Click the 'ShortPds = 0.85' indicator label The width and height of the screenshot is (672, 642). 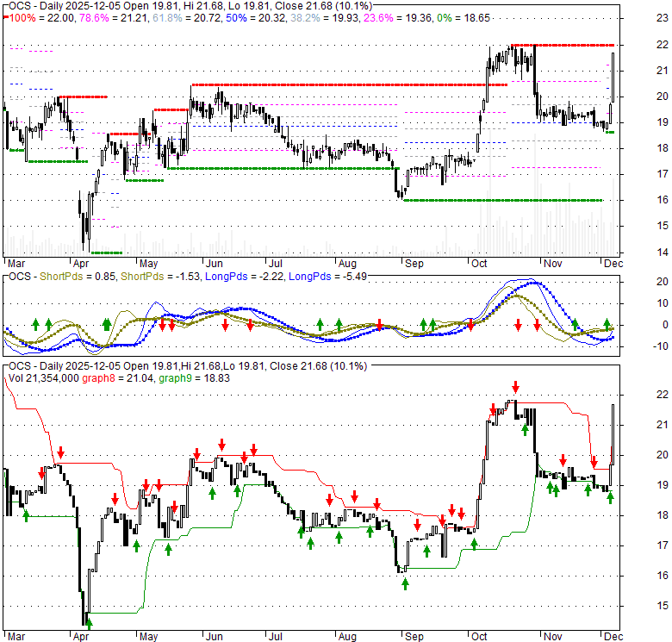click(x=78, y=277)
